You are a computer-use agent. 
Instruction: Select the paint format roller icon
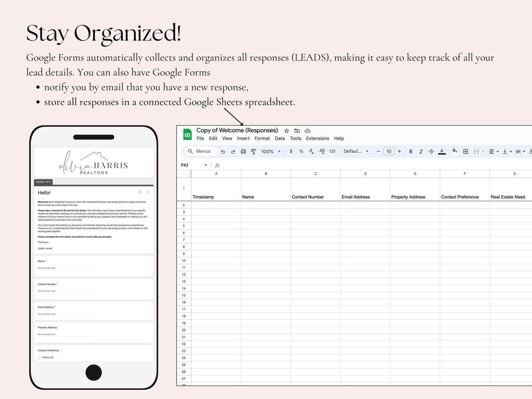point(253,151)
